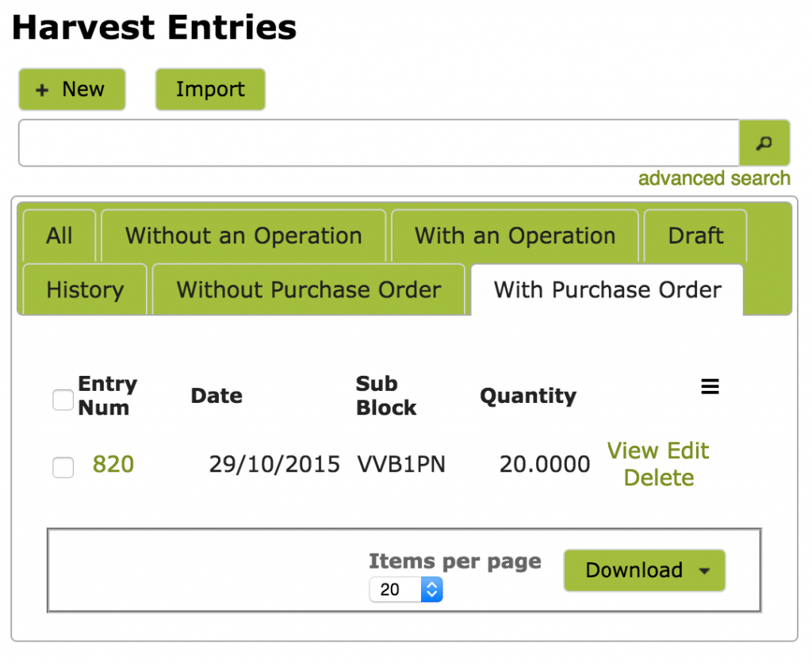Viewport: 812px width, 663px height.
Task: Click the plus icon on New
Action: click(x=43, y=90)
